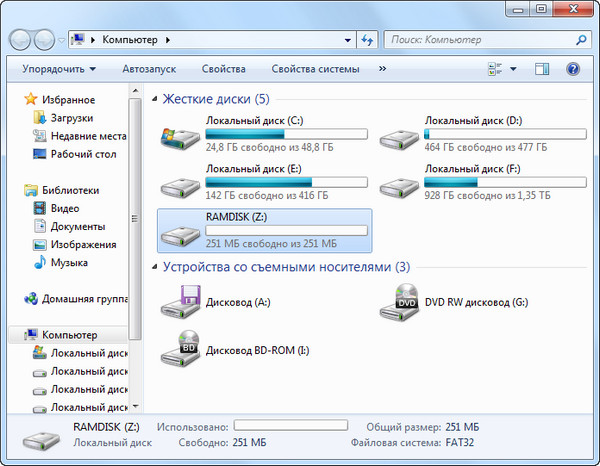Click the Свойства toolbar button

223,69
